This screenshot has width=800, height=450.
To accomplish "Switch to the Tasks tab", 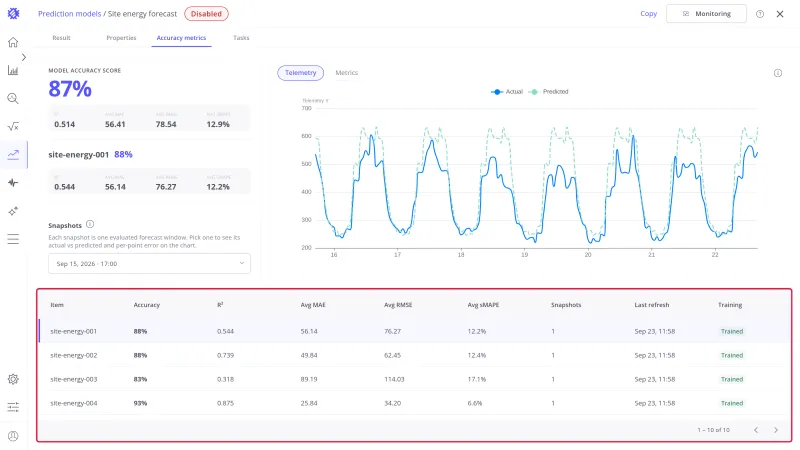I will (241, 38).
